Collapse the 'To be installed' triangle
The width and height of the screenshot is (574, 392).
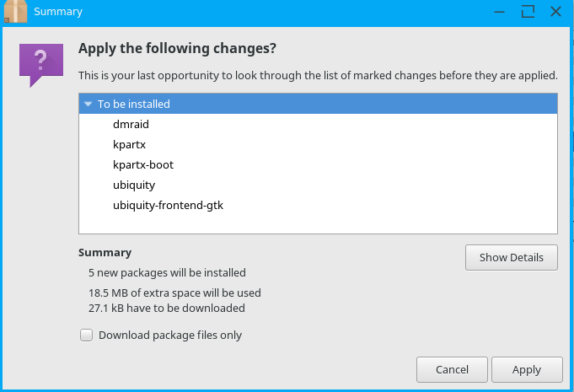coord(89,105)
